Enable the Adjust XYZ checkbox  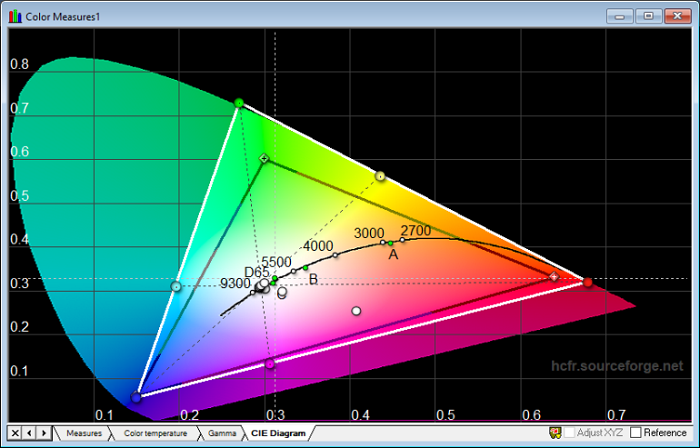tap(570, 432)
